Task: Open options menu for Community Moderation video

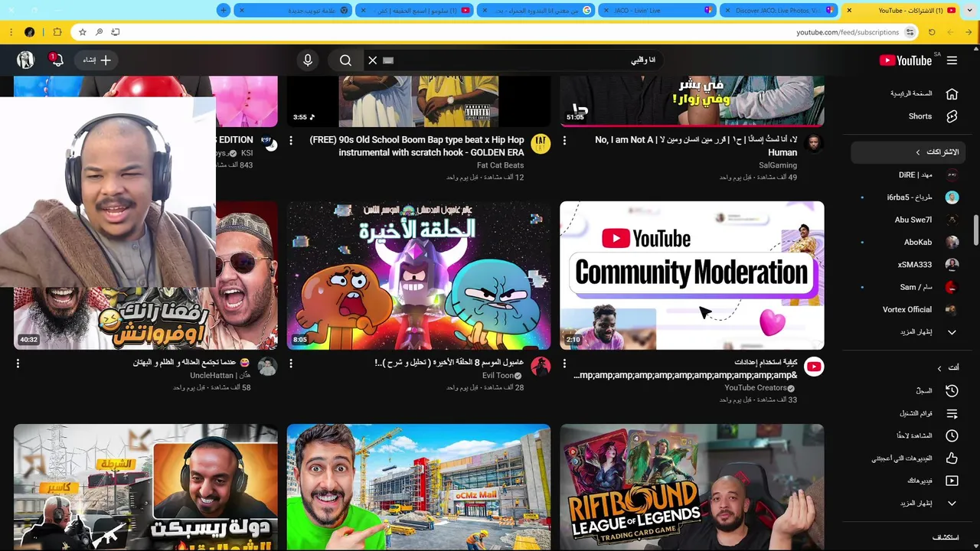Action: (x=564, y=364)
